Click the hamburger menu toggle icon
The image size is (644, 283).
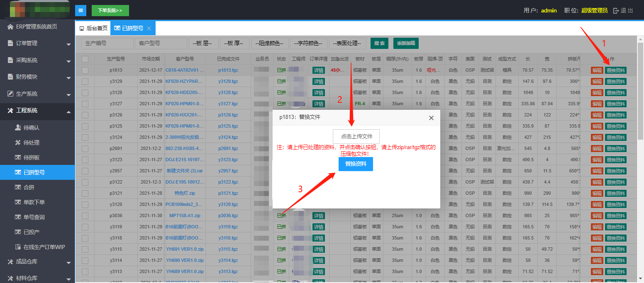80,10
